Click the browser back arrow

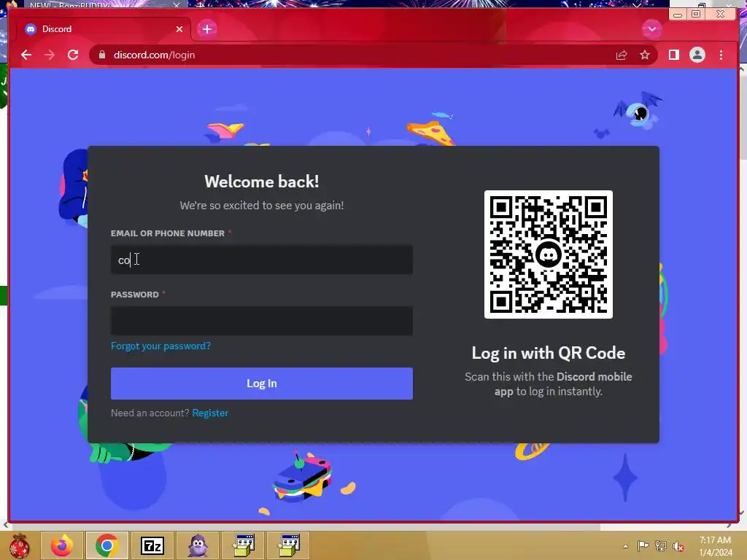point(26,55)
